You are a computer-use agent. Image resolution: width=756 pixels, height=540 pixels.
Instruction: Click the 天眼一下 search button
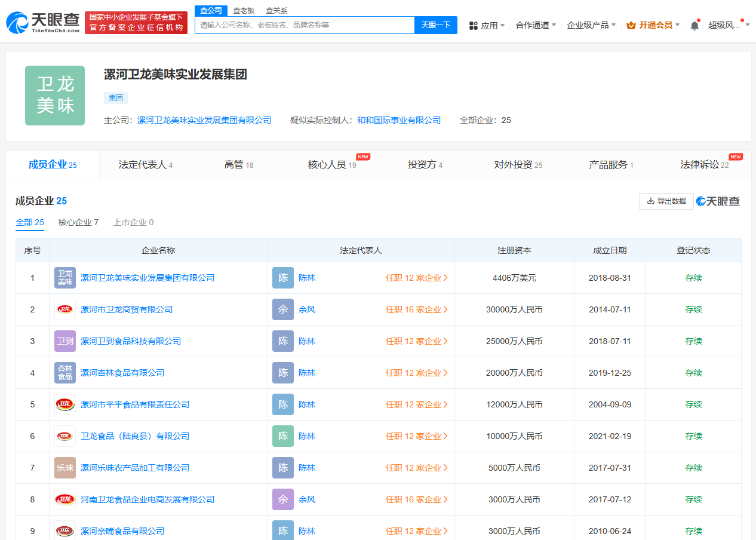tap(435, 25)
